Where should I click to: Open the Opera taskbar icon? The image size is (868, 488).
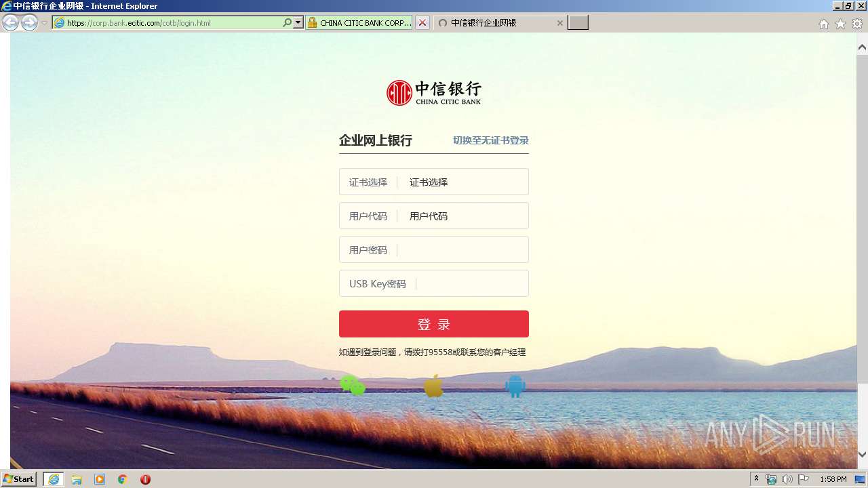click(x=145, y=479)
